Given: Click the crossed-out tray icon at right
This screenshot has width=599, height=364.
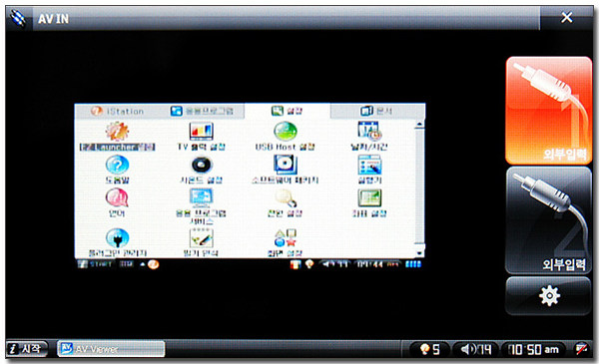Looking at the screenshot, I should [582, 348].
